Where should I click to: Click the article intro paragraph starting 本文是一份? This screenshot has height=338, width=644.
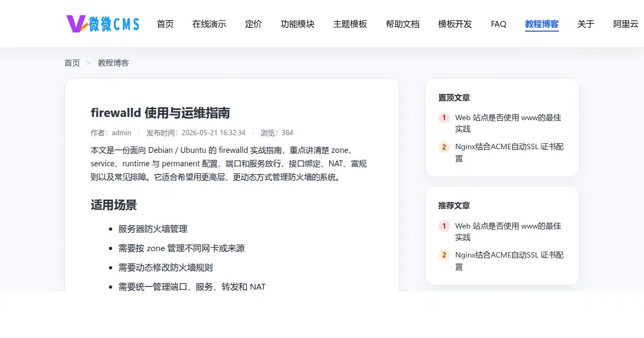[x=229, y=163]
